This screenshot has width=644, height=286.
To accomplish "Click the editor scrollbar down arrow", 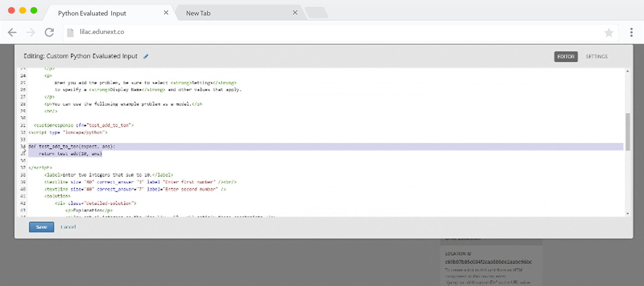I will pos(627,214).
